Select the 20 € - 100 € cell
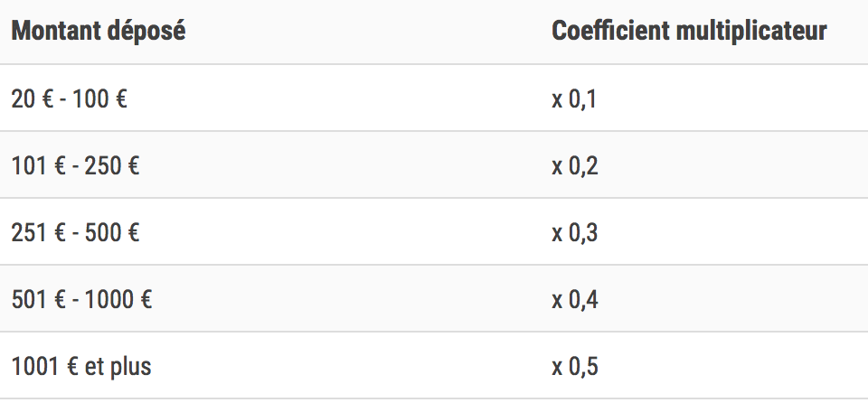The height and width of the screenshot is (403, 868). tap(70, 99)
